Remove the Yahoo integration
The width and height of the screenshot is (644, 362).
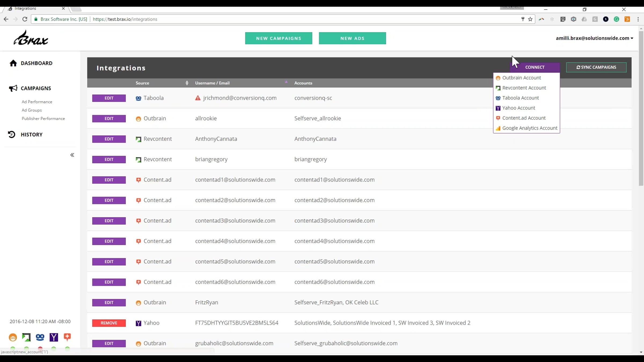pos(109,323)
